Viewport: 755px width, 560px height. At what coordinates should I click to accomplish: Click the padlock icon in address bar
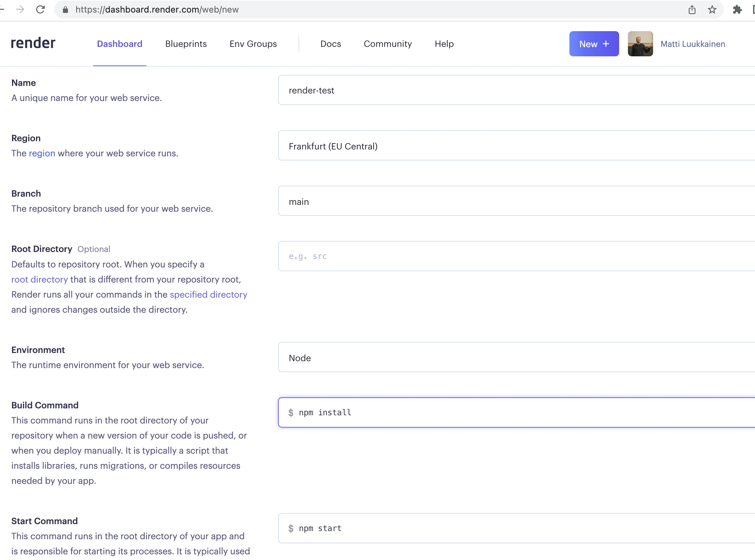(x=65, y=9)
